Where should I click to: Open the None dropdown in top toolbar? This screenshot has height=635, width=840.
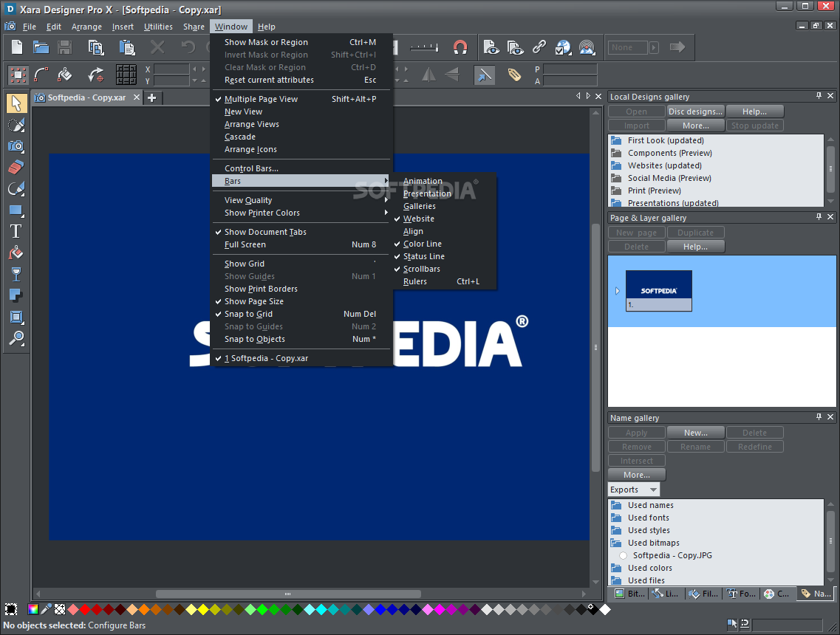(x=654, y=47)
